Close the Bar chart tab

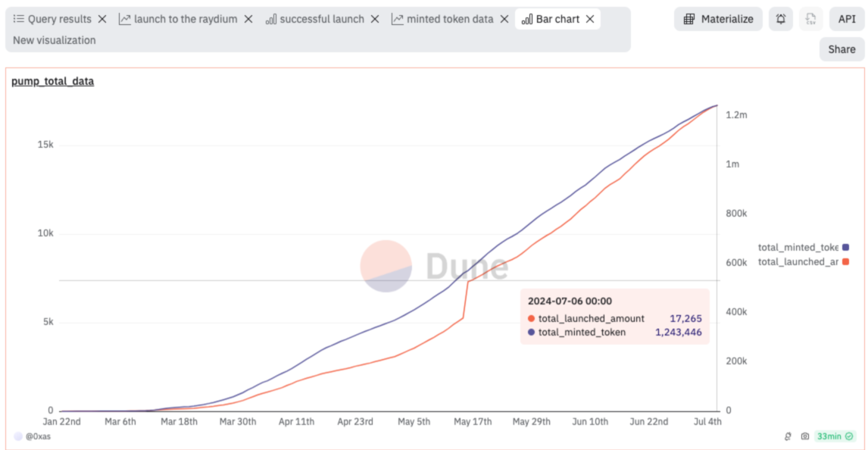click(590, 19)
